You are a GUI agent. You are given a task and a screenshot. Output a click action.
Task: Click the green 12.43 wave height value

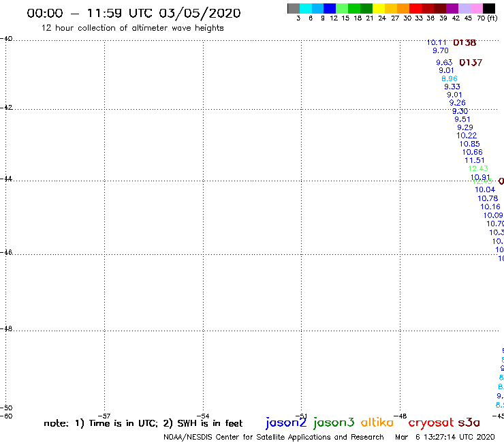[x=478, y=168]
